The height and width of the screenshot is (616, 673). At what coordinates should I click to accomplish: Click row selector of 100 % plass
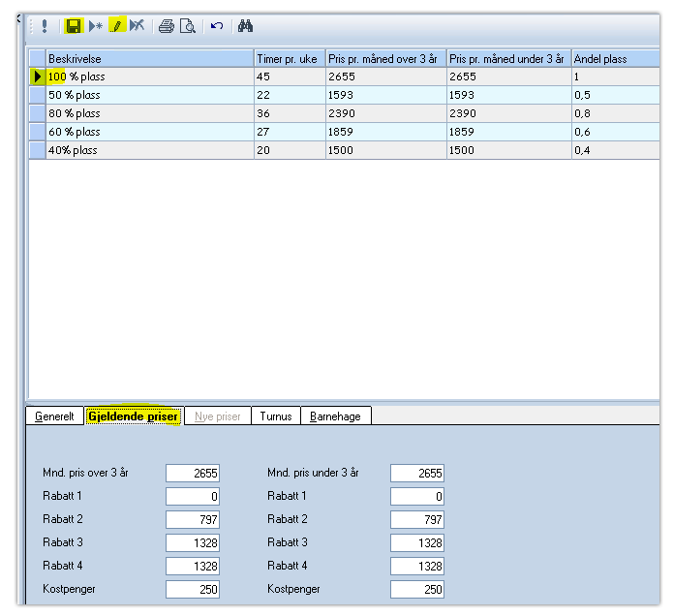coord(38,77)
